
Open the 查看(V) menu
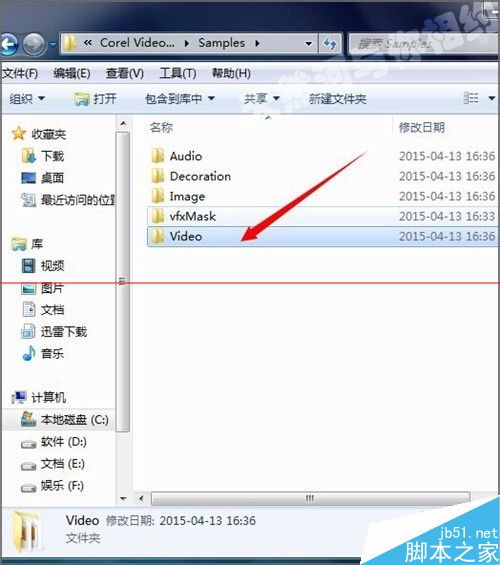(125, 74)
